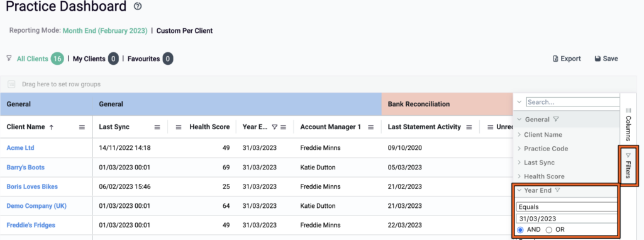Viewport: 644px width, 240px height.
Task: Click the Year End column filter icon
Action: pyautogui.click(x=275, y=127)
